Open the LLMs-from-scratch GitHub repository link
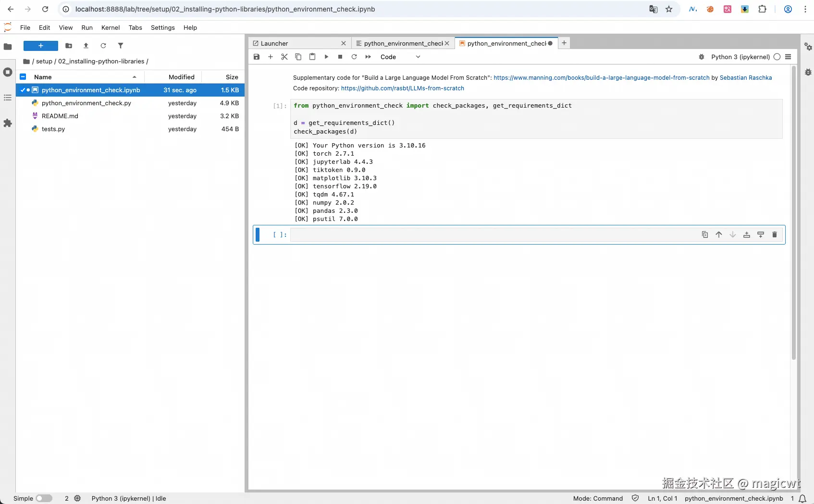This screenshot has height=504, width=814. coord(403,88)
